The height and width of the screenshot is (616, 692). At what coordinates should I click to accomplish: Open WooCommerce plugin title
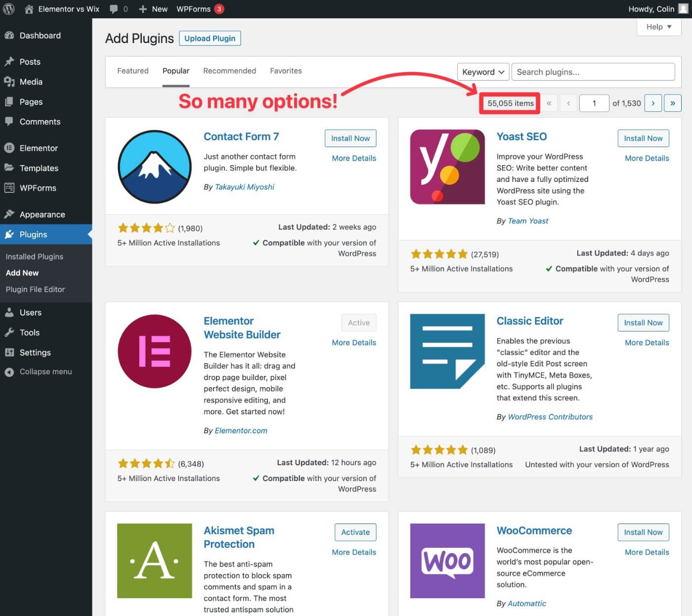pos(534,530)
